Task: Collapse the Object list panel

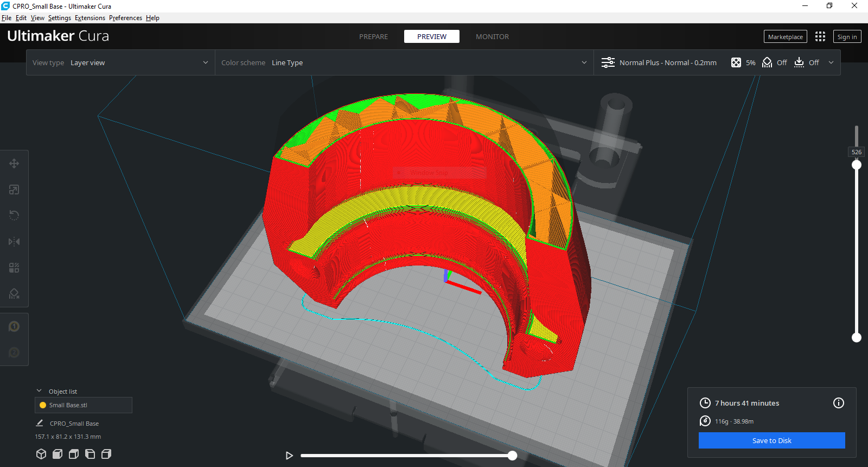Action: [39, 391]
